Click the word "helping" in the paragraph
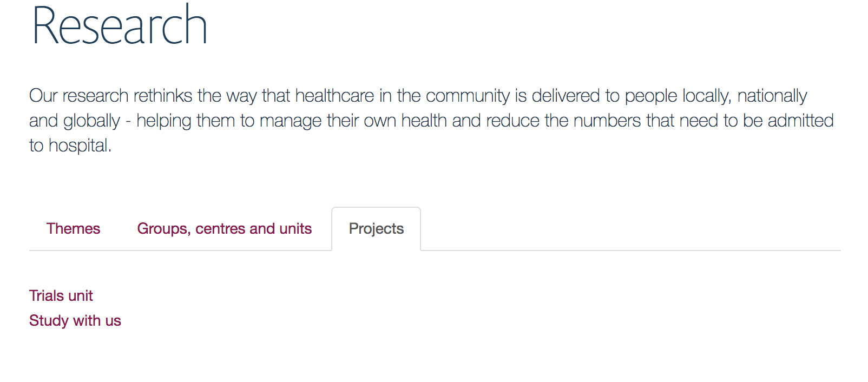868x382 pixels. click(x=163, y=121)
